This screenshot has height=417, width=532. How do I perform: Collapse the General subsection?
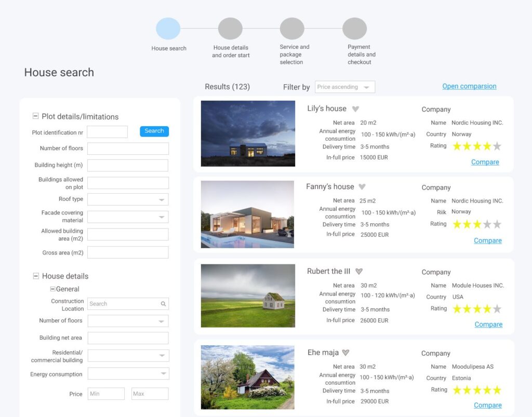coord(52,289)
